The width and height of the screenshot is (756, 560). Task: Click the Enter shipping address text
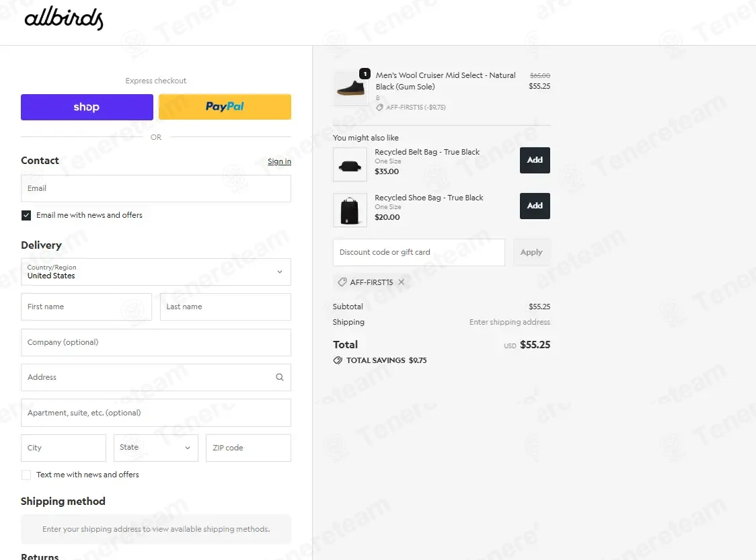tap(510, 323)
